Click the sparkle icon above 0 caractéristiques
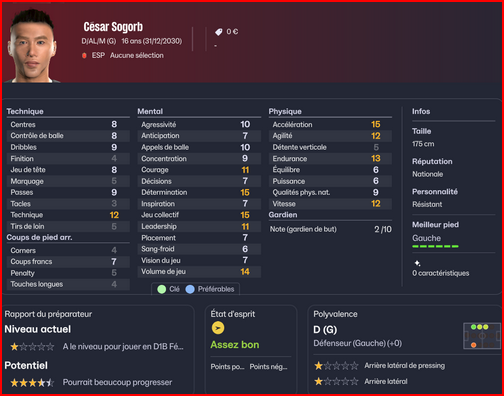The width and height of the screenshot is (504, 396). [417, 263]
